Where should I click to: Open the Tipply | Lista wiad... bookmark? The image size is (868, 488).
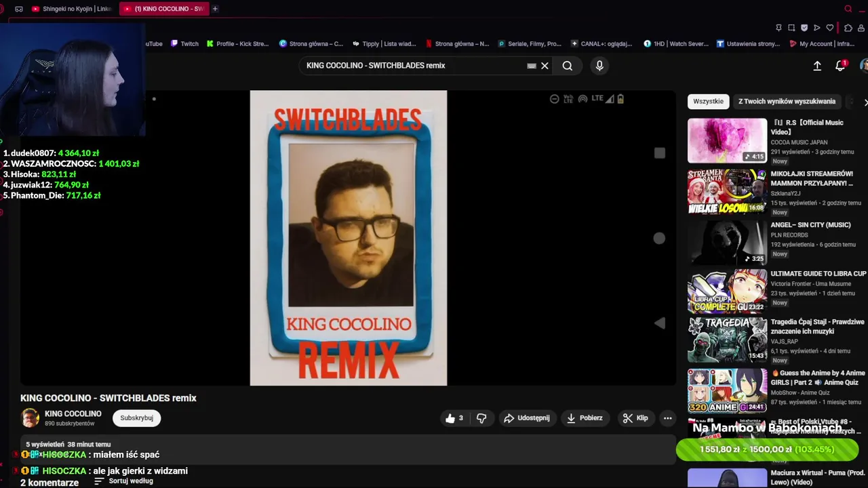click(x=384, y=44)
